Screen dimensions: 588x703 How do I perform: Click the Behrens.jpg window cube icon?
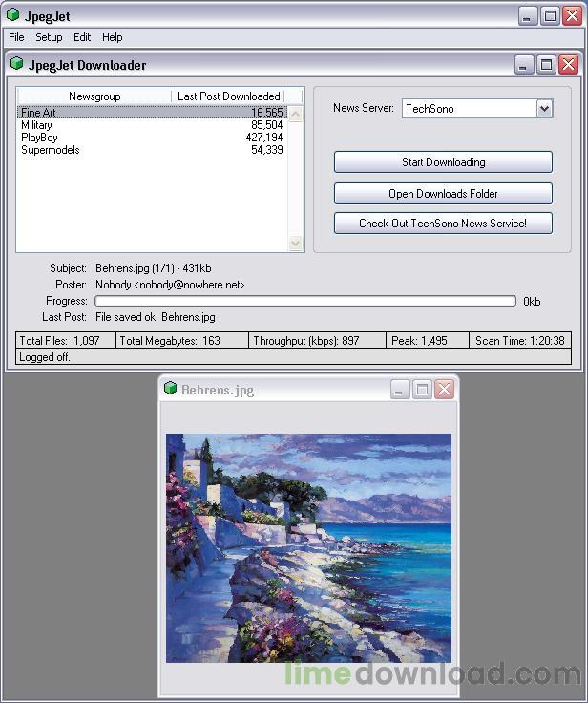point(170,388)
